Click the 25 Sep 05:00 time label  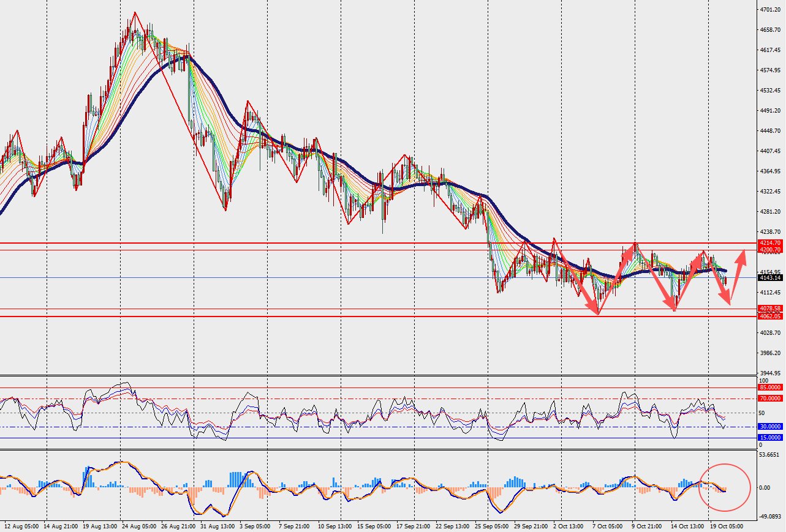tap(492, 526)
